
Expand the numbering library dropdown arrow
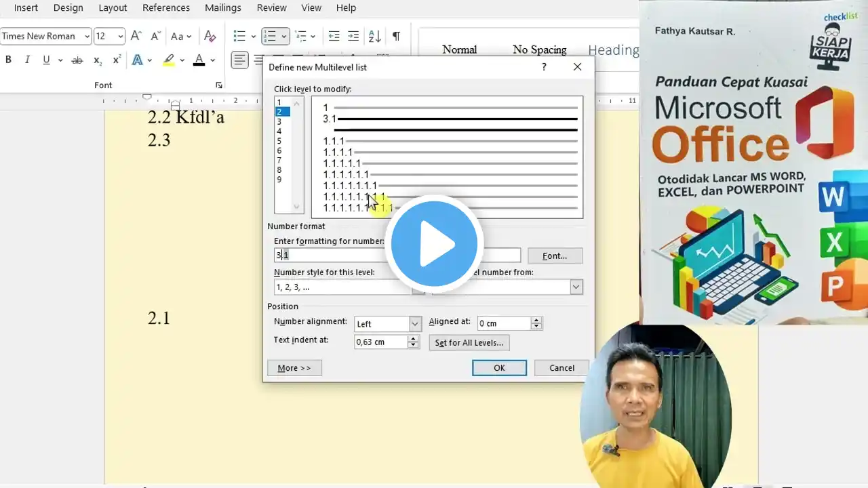coord(283,36)
